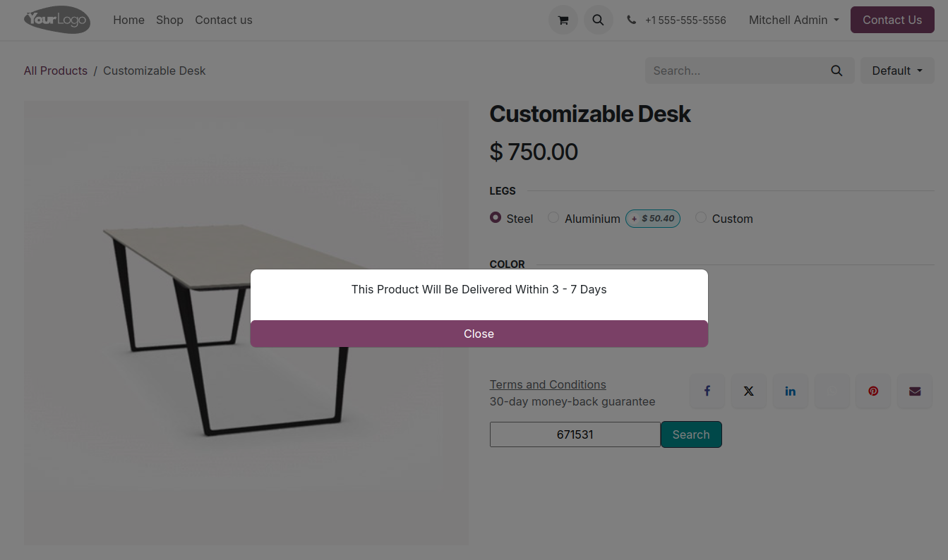Select Steel legs radio button
Image resolution: width=948 pixels, height=560 pixels.
(x=496, y=218)
